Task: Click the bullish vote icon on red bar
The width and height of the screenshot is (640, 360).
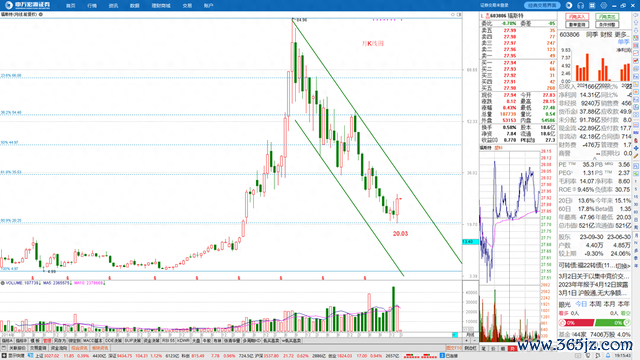Action: click(x=562, y=323)
